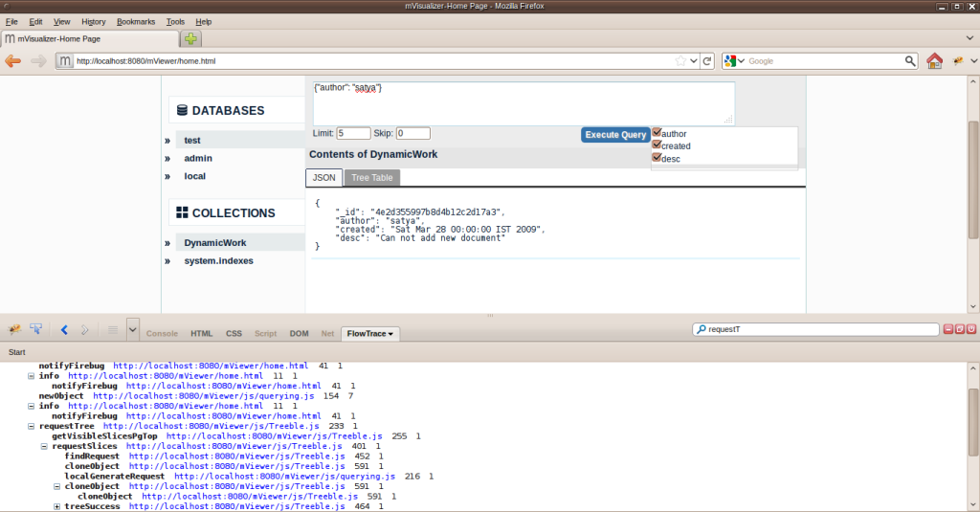Screen dimensions: 980x512
Task: Click the Execute Query button
Action: (x=615, y=134)
